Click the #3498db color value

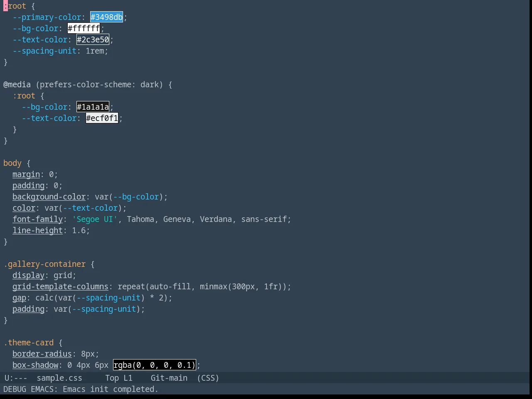coord(106,17)
